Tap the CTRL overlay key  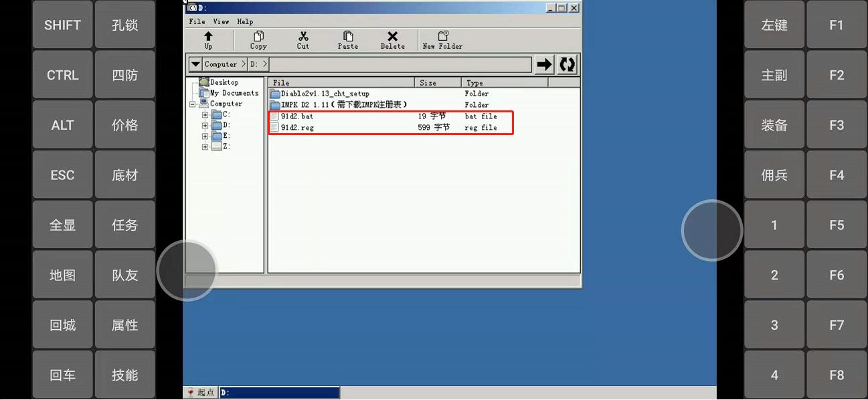pos(62,75)
